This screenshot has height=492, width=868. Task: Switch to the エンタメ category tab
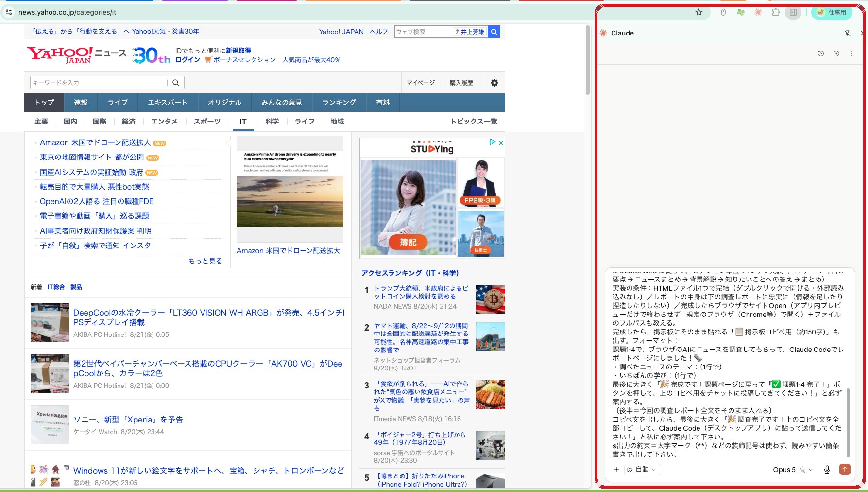[164, 122]
